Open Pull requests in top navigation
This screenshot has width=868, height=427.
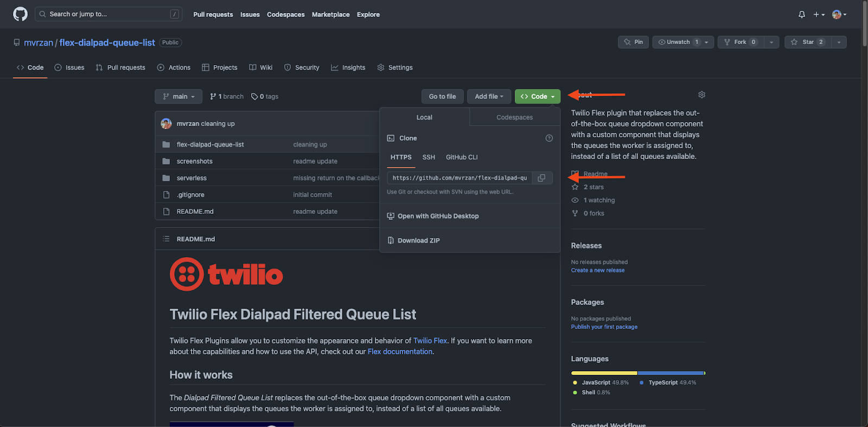click(213, 15)
